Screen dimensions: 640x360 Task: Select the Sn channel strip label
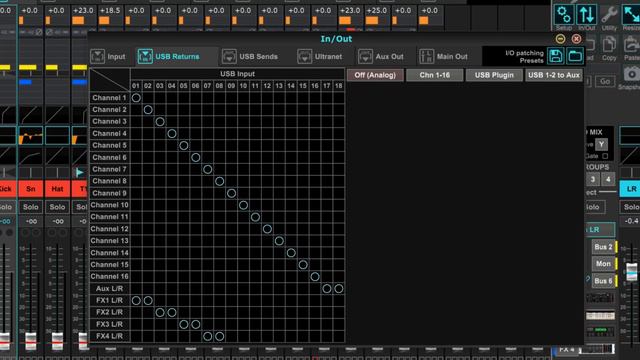[31, 189]
